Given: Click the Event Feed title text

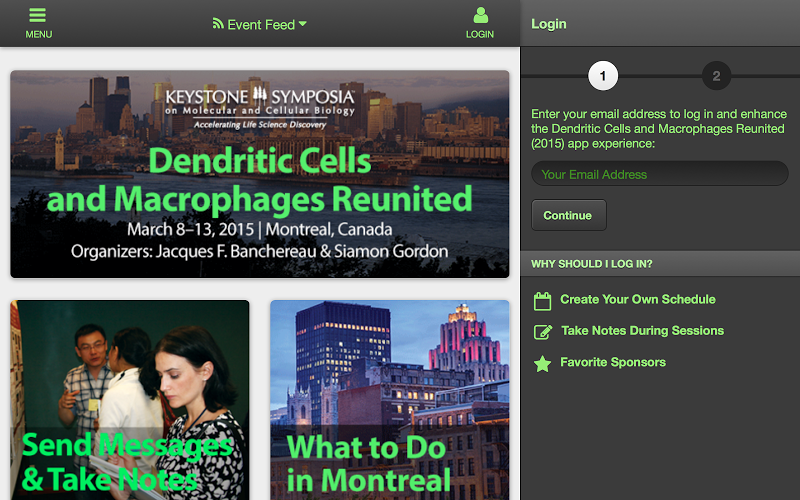Looking at the screenshot, I should (261, 24).
